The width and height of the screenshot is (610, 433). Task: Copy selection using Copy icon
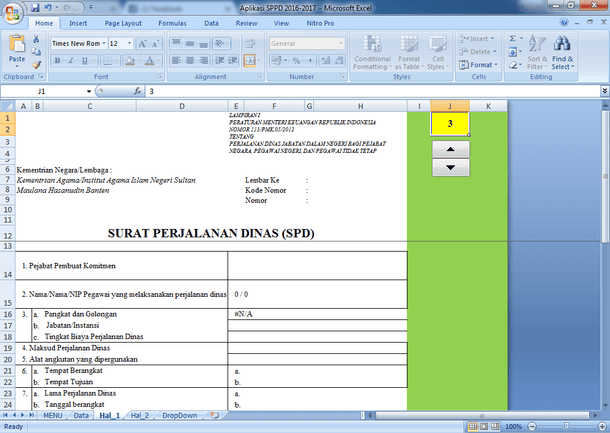[x=36, y=52]
